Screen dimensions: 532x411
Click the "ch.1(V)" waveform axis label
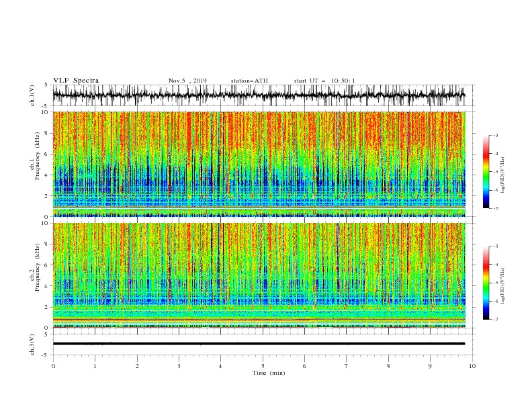click(x=32, y=95)
